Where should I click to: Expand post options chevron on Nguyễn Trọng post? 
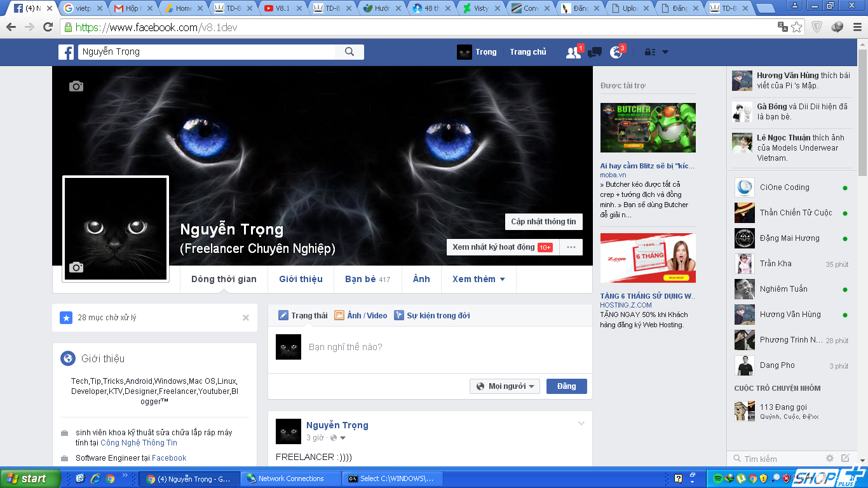(x=581, y=424)
